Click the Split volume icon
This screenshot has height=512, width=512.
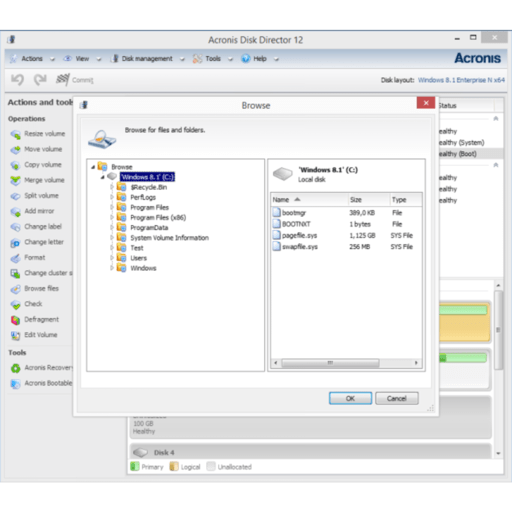click(x=15, y=196)
